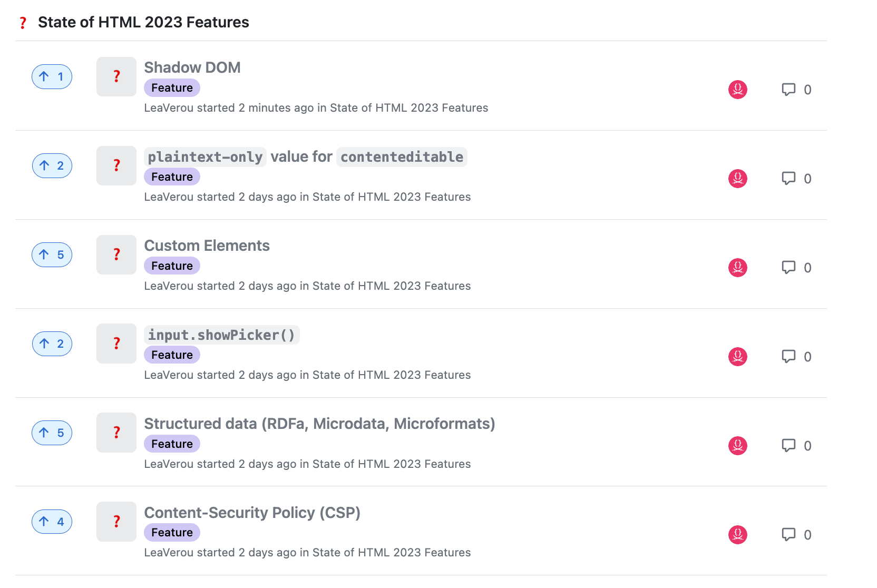The width and height of the screenshot is (877, 588).
Task: Open the Custom Elements discussion
Action: (207, 246)
